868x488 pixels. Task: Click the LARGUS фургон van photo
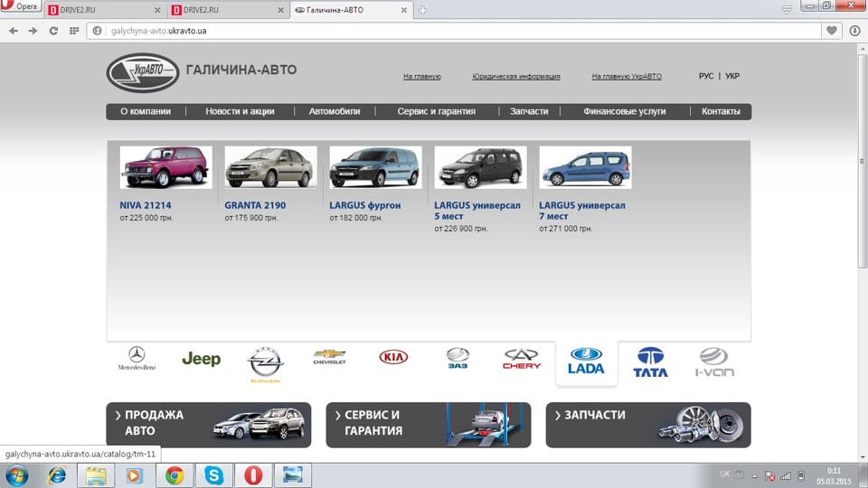[375, 167]
